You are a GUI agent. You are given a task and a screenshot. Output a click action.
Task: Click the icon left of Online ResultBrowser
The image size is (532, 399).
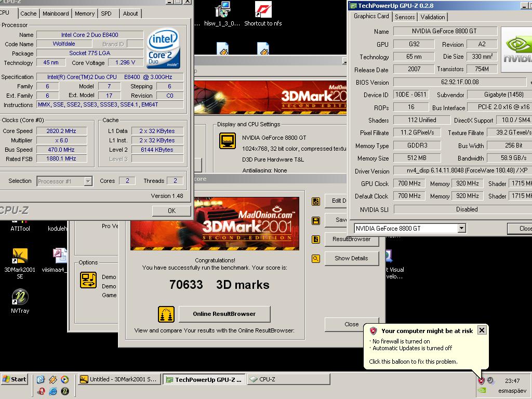click(166, 314)
